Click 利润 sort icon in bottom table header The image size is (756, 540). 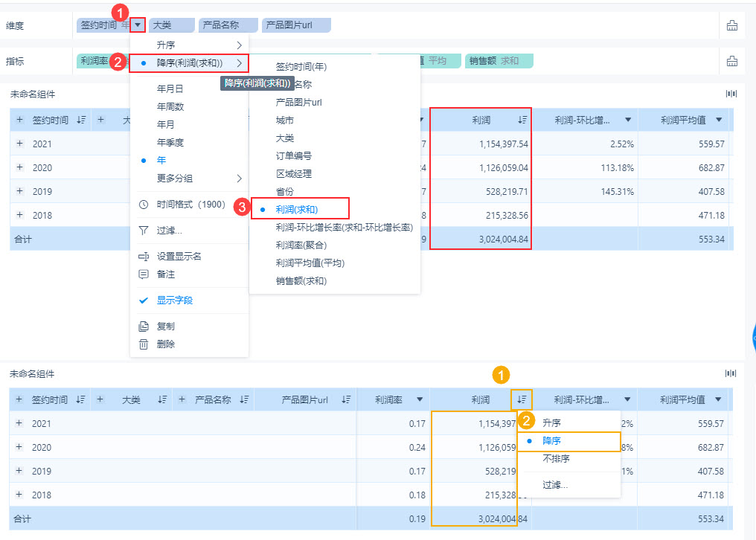pos(522,399)
